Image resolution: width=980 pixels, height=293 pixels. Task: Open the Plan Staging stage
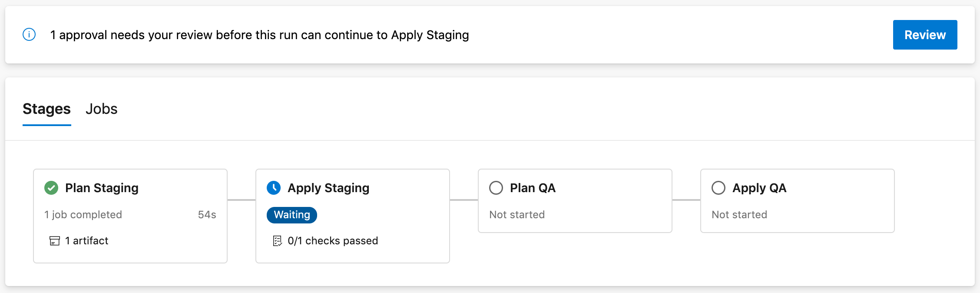(x=102, y=188)
